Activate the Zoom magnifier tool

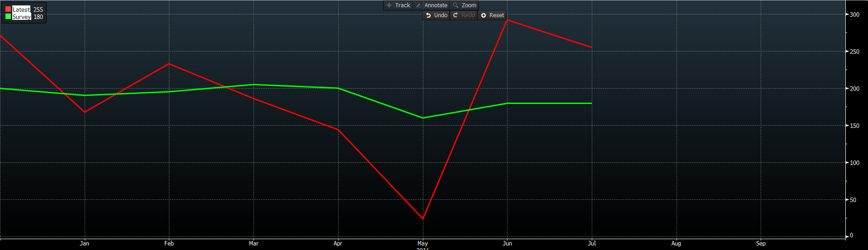click(x=465, y=5)
